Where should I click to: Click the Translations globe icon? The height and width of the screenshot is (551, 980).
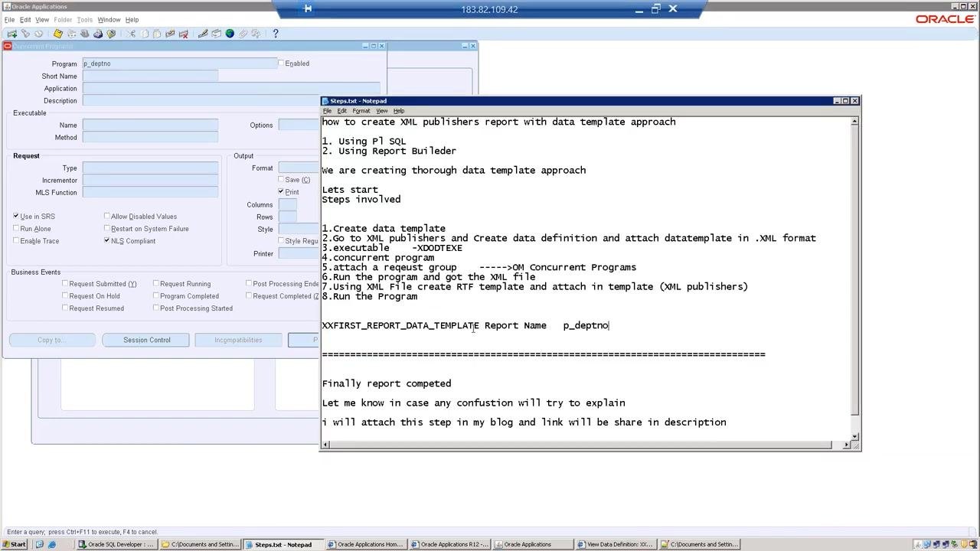[230, 34]
